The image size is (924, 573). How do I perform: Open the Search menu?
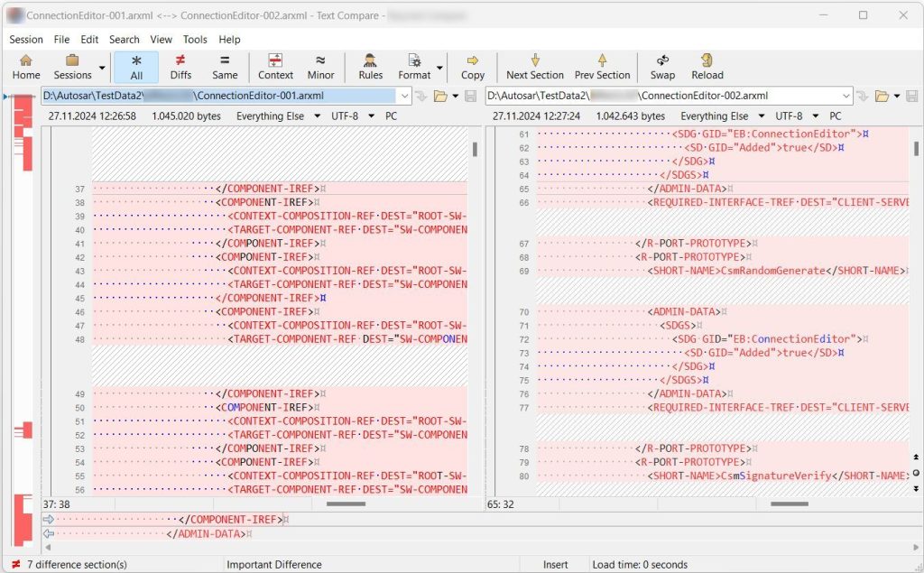point(125,40)
